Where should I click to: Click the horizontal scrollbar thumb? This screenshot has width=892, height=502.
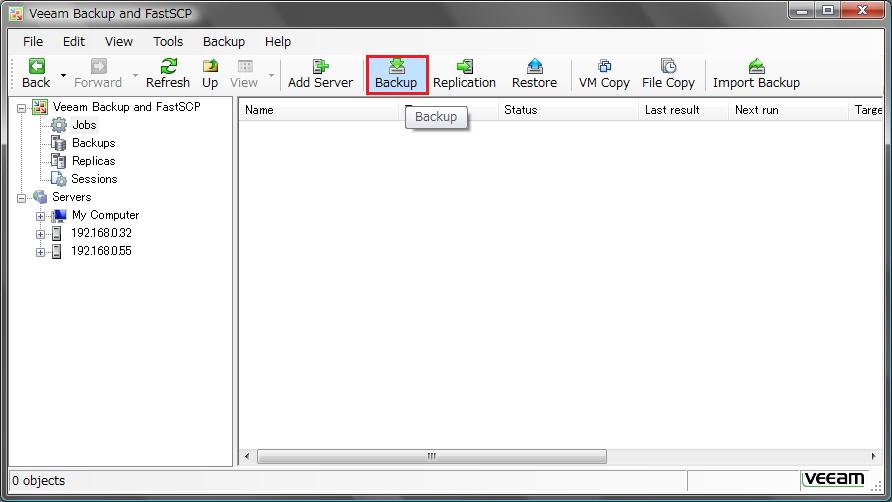point(432,456)
